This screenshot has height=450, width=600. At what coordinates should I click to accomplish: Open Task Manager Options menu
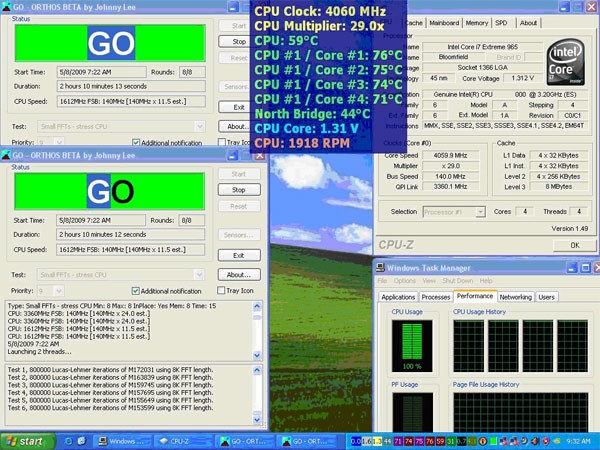tap(404, 280)
